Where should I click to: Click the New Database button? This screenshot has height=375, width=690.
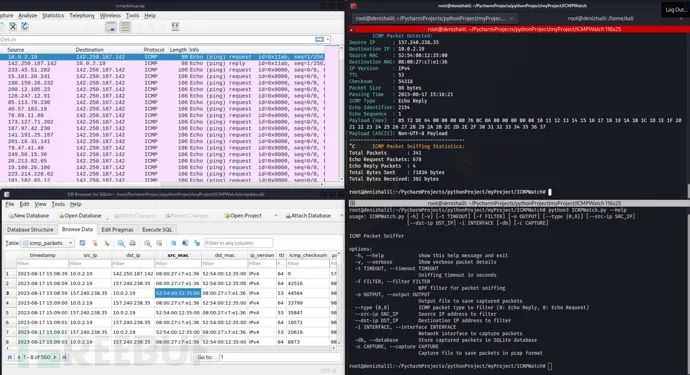pos(29,216)
